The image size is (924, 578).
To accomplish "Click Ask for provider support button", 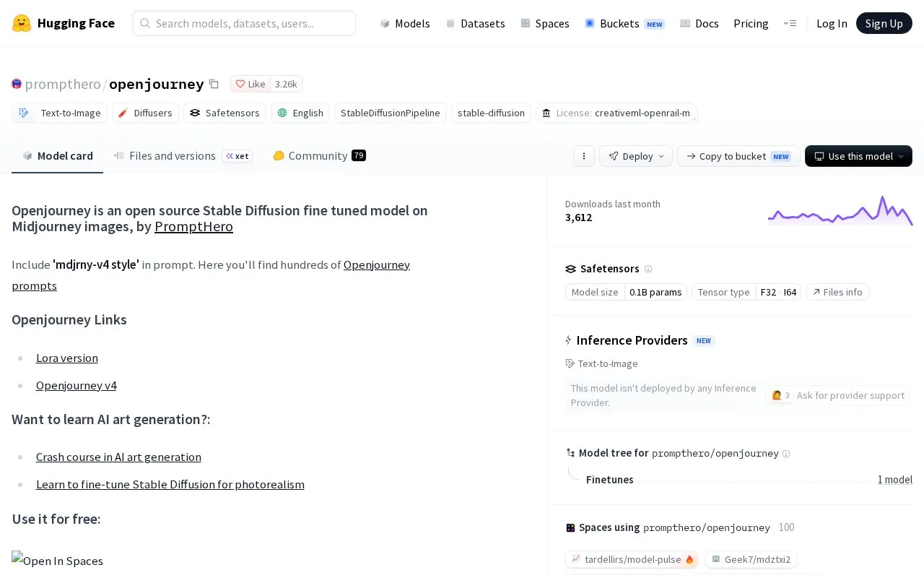I will coord(837,395).
